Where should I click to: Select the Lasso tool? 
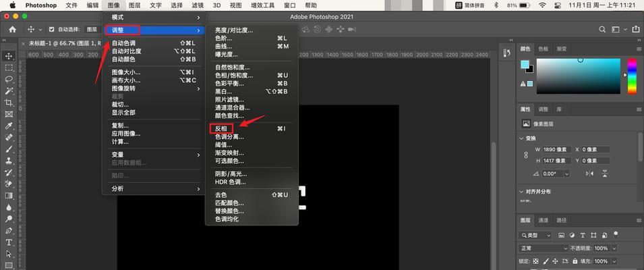point(9,80)
